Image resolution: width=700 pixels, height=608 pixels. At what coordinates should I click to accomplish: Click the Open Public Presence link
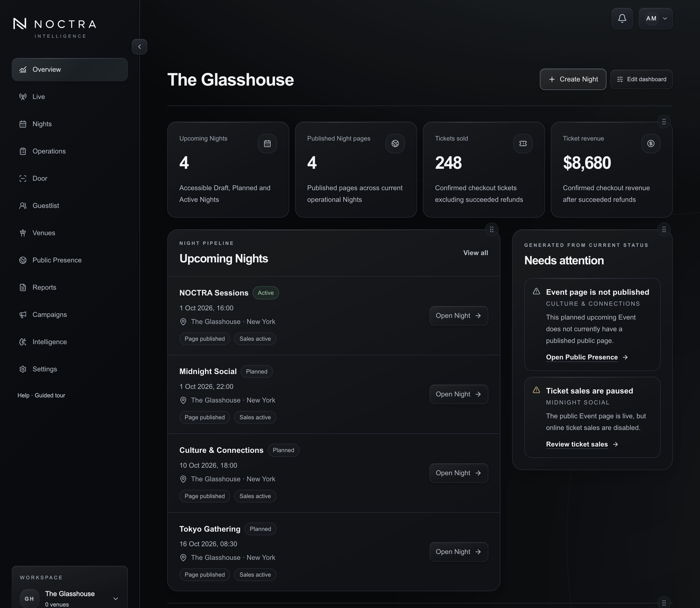[587, 357]
